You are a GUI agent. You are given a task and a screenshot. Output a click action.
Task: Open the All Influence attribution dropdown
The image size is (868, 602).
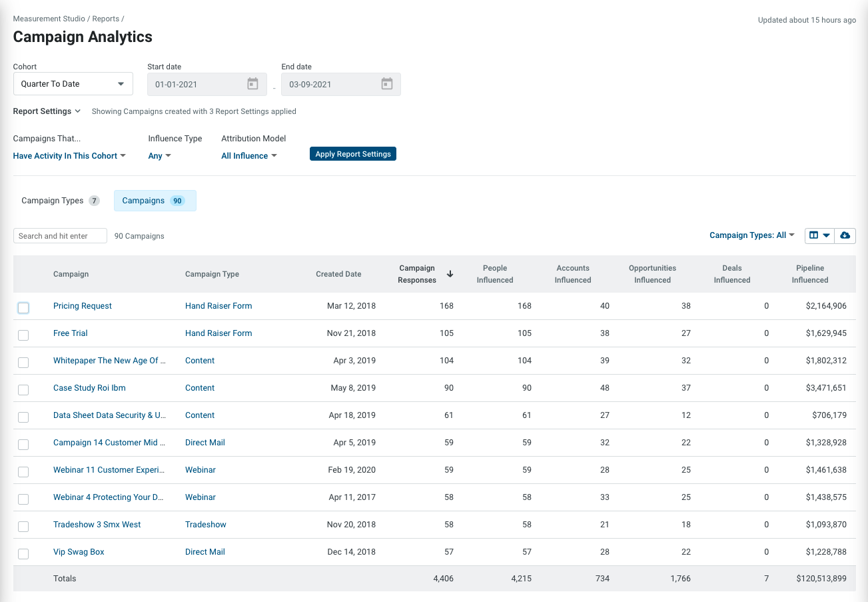(249, 156)
